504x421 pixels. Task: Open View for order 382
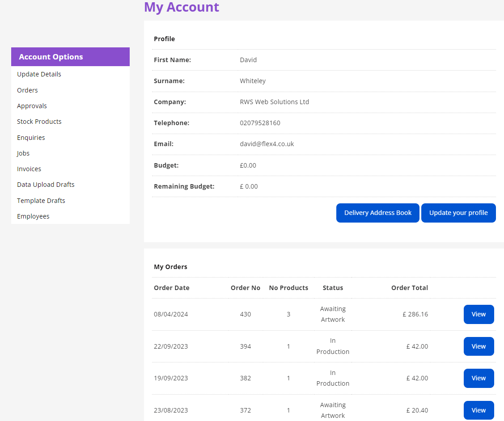[x=479, y=378]
